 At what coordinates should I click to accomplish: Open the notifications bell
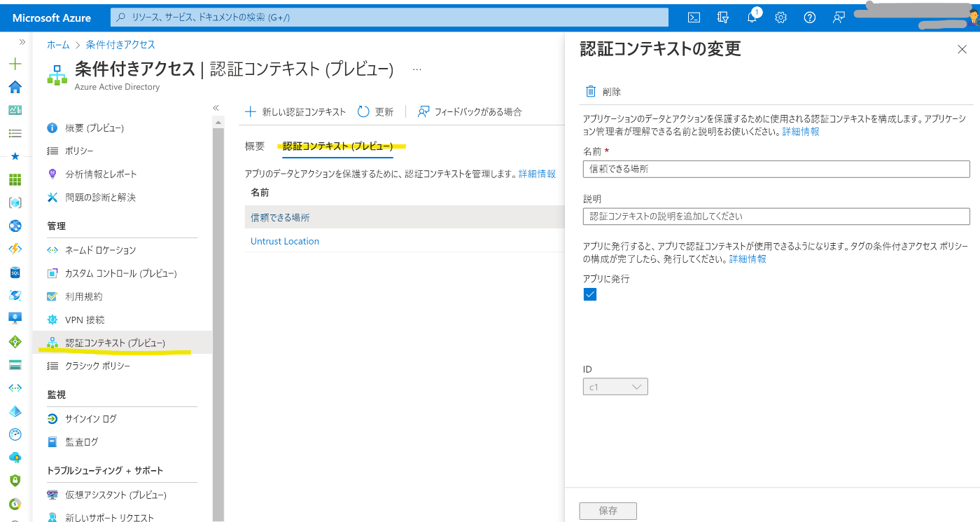(x=752, y=18)
